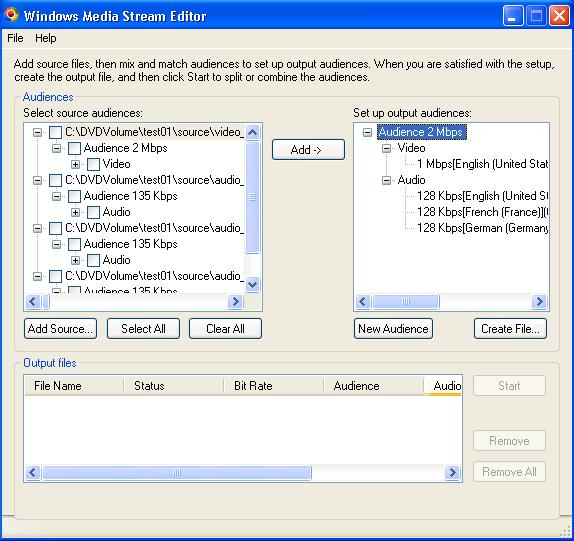Check the first source\audio_ file checkbox
Viewport: 574px width, 541px height.
55,180
